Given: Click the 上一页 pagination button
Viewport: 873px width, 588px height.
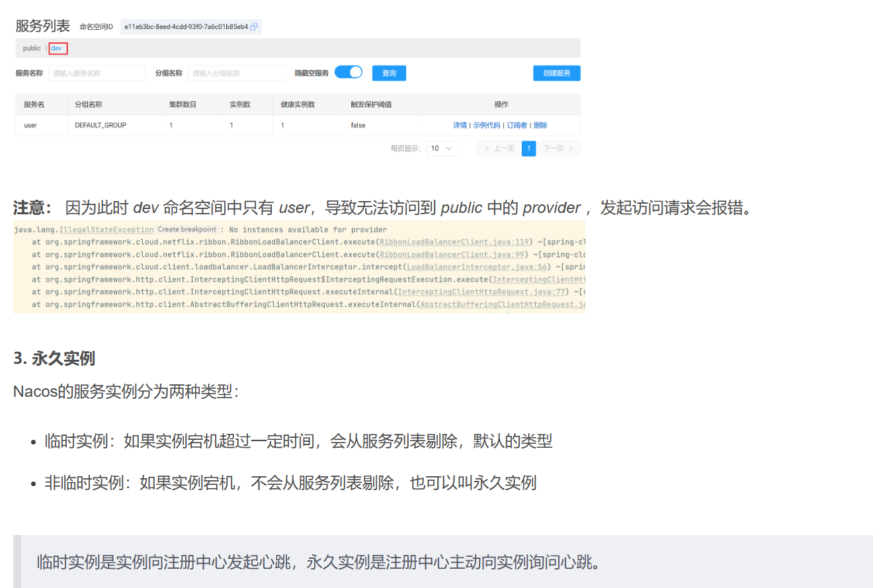Looking at the screenshot, I should (499, 149).
